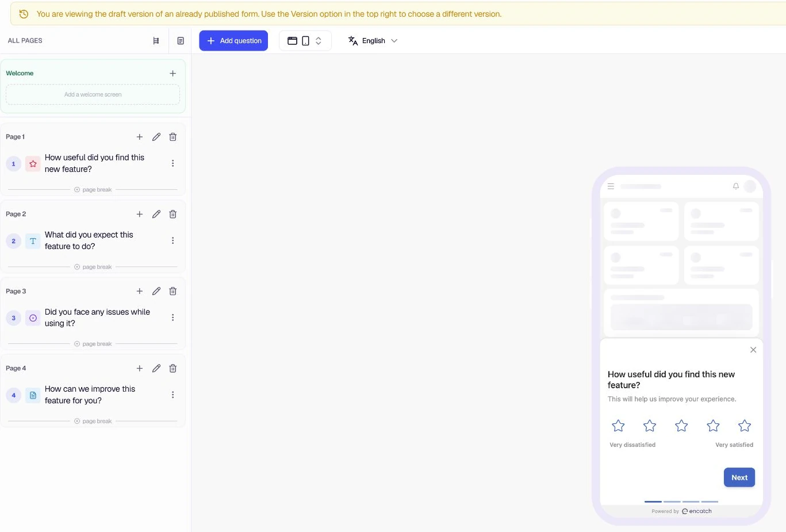Screen dimensions: 786x532
Task: Close the survey preview popup with the X
Action: point(753,350)
